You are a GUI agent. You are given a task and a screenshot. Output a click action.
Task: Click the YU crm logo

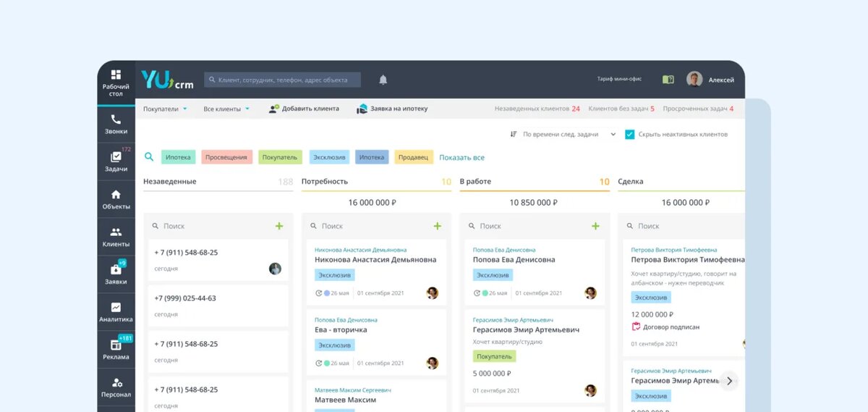pos(167,80)
